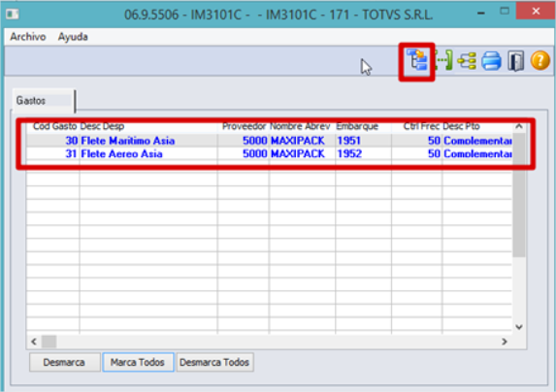Click the Desmarca button
Screen dimensions: 556x392
coord(64,362)
